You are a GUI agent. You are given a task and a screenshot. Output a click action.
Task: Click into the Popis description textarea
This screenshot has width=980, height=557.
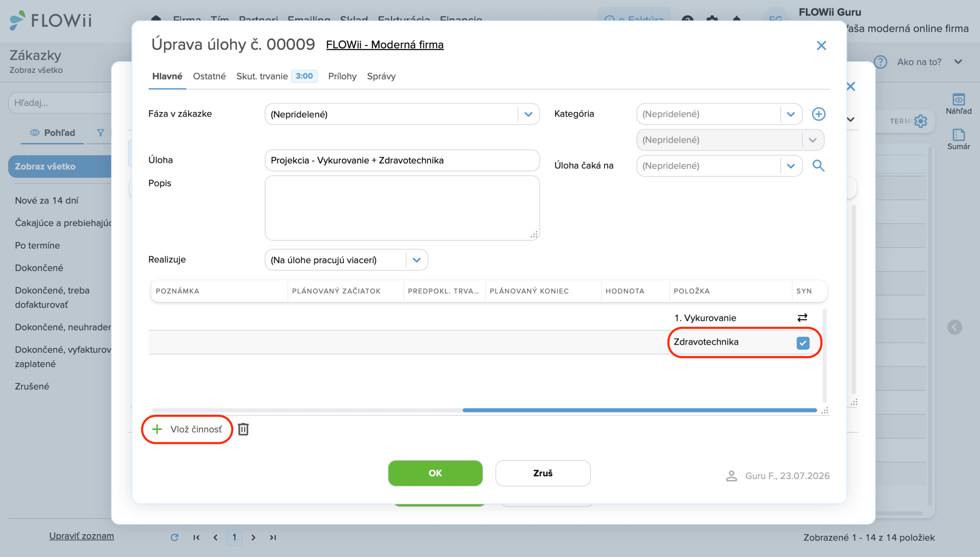click(x=402, y=208)
